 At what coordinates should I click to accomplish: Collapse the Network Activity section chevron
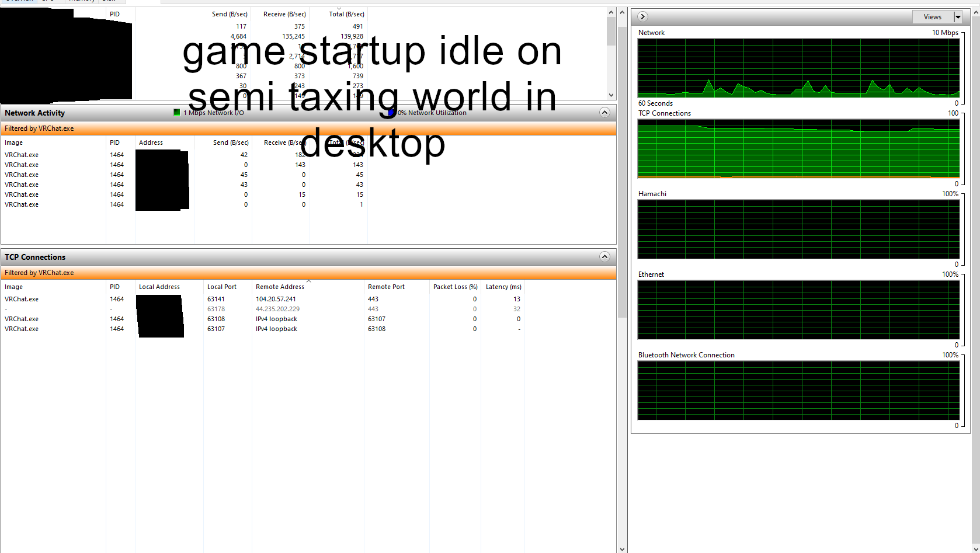tap(604, 113)
